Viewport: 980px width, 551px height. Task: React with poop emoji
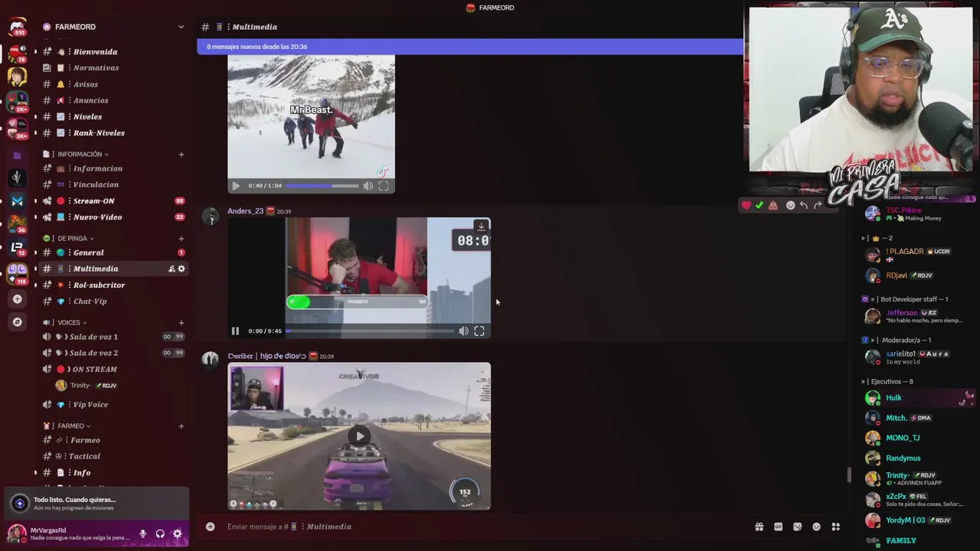773,205
